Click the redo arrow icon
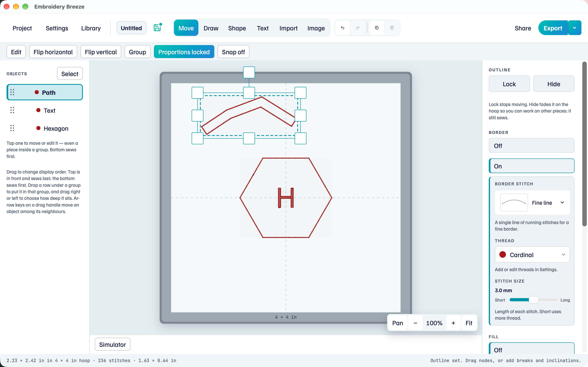 pyautogui.click(x=358, y=28)
